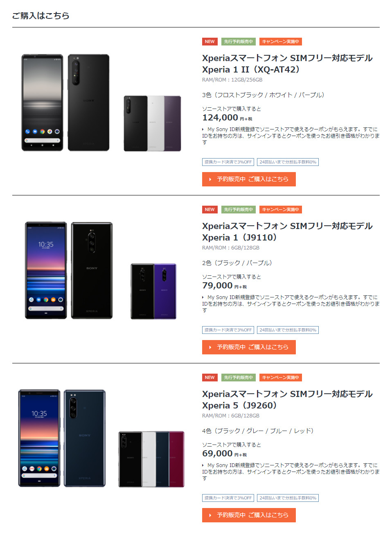View Xperia 1 black and purple lineup image
The width and height of the screenshot is (392, 533).
[153, 291]
